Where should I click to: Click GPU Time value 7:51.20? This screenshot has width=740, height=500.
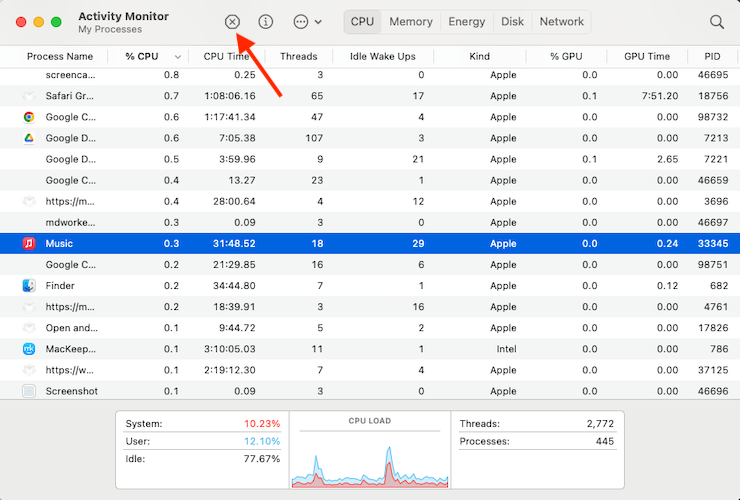[x=660, y=96]
